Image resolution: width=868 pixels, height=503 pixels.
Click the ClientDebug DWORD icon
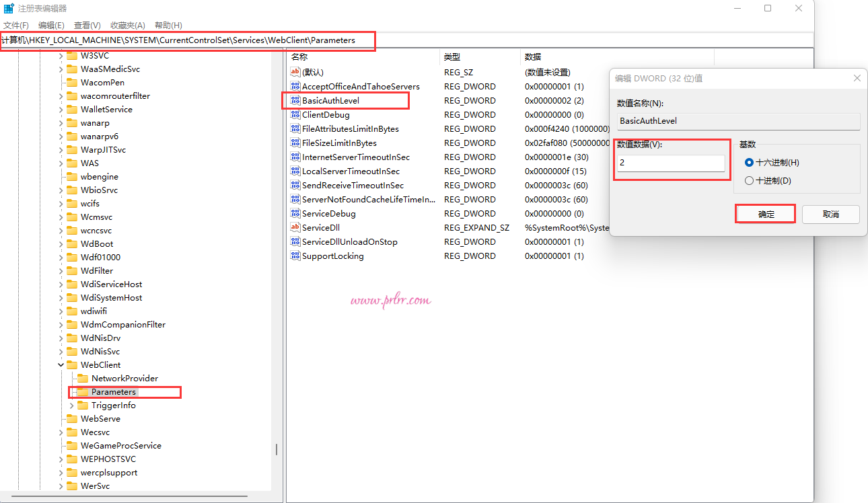[x=295, y=114]
